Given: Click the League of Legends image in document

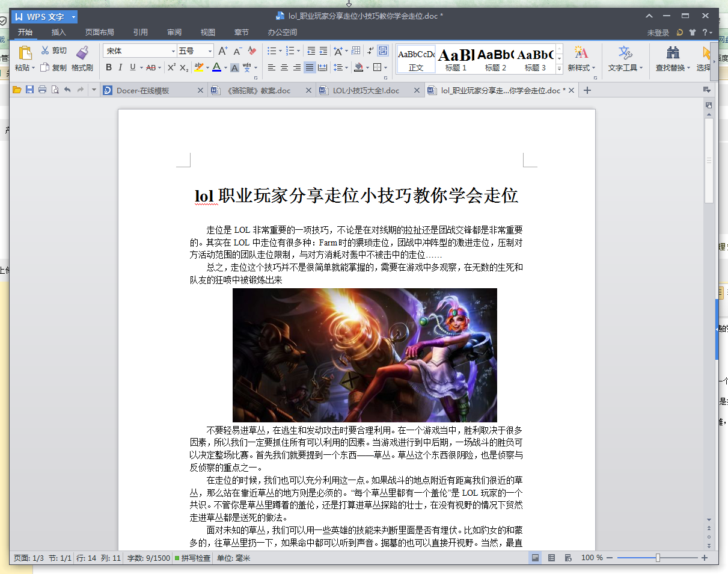Looking at the screenshot, I should pos(365,355).
